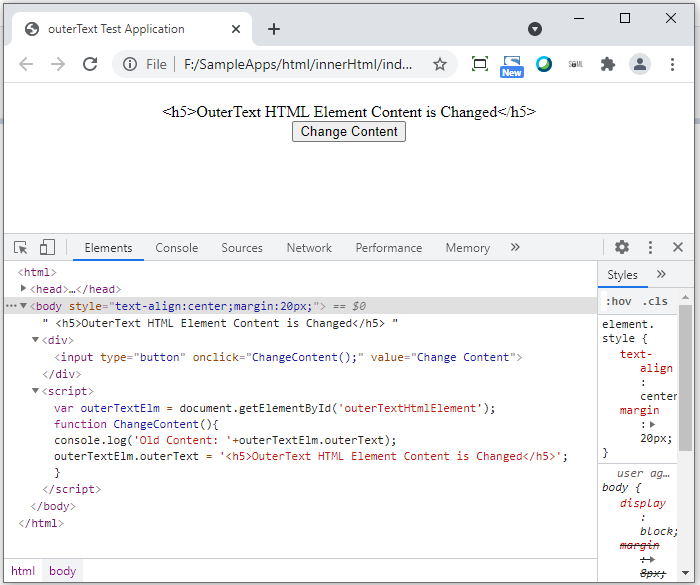Click the Styles pane scroll-up arrow
The height and width of the screenshot is (585, 700).
tap(685, 297)
